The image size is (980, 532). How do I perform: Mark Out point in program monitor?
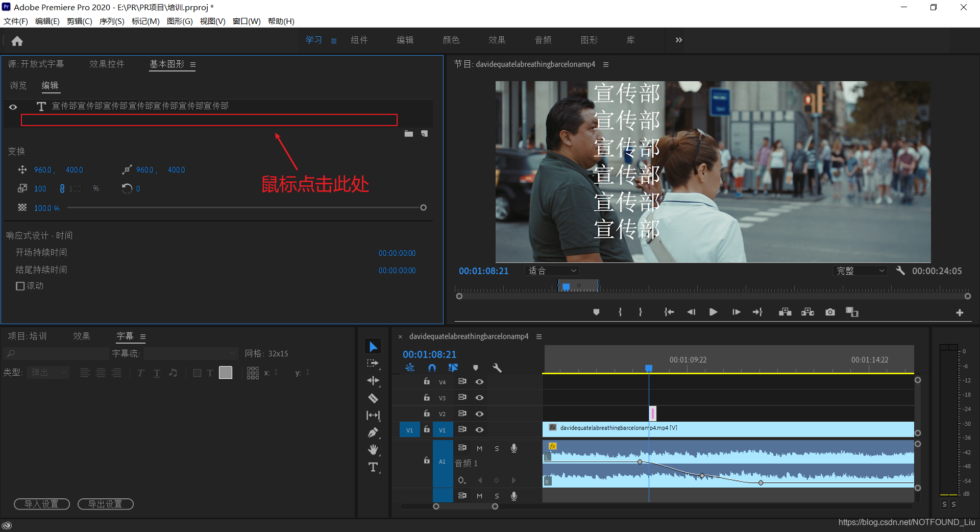641,312
